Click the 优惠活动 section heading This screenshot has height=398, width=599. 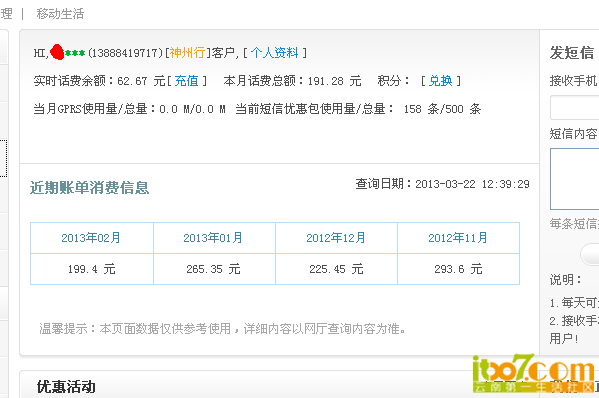pos(66,387)
